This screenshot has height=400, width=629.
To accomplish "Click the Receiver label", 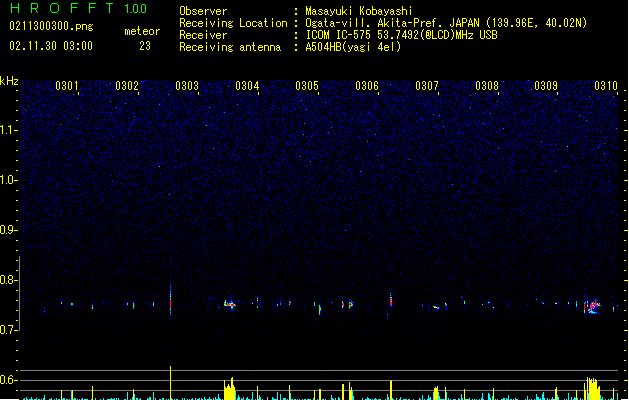I will coord(203,35).
